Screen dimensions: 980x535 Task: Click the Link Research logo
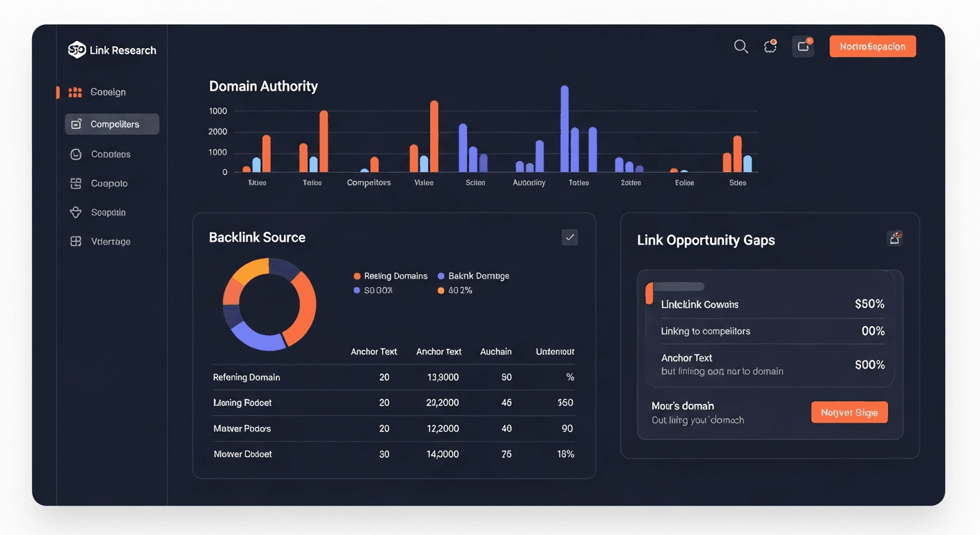pos(112,49)
